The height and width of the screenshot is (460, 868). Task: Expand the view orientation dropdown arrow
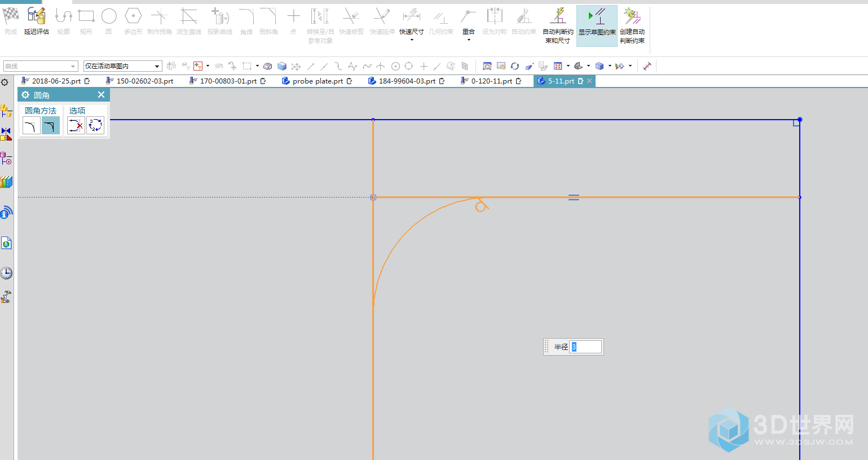tap(588, 66)
